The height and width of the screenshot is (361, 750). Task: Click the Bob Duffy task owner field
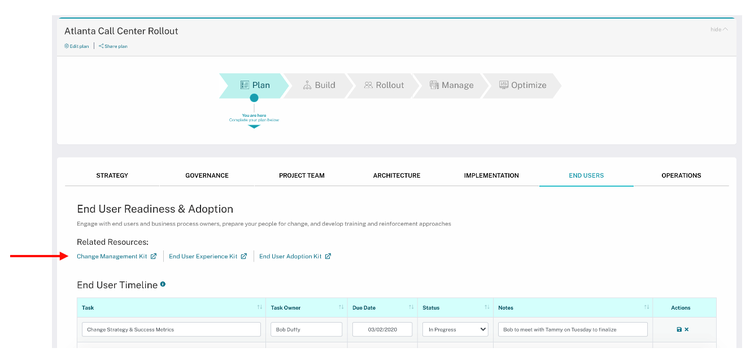pyautogui.click(x=306, y=329)
